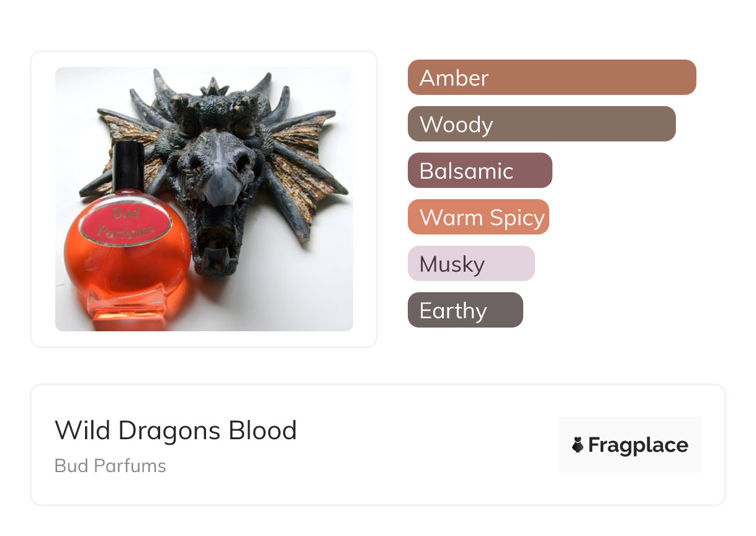
Task: Click the Fragplace wordmark text
Action: [x=638, y=445]
